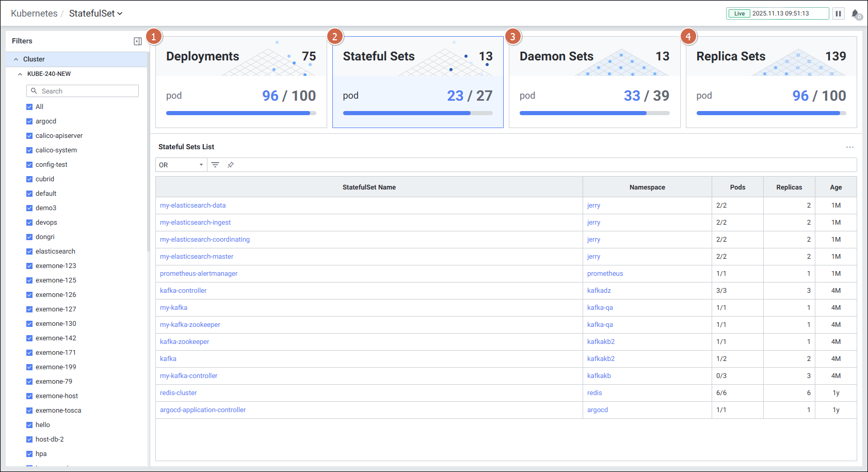Select the Deployments summary card
This screenshot has width=868, height=472.
click(241, 82)
